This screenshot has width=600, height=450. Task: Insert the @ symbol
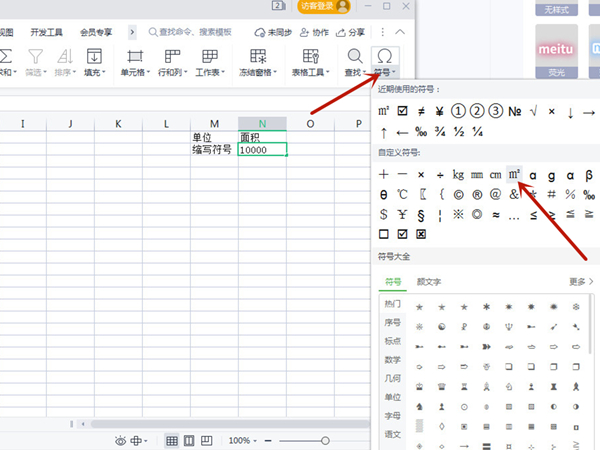tap(496, 194)
